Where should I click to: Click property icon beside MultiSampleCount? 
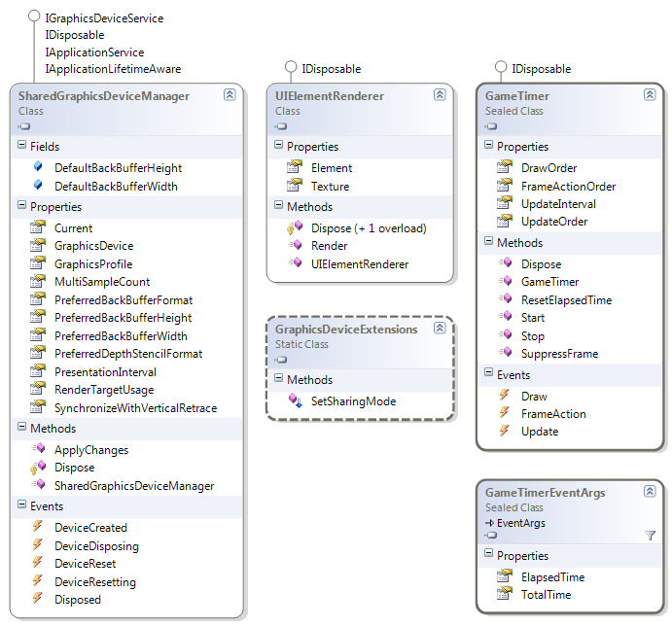38,281
